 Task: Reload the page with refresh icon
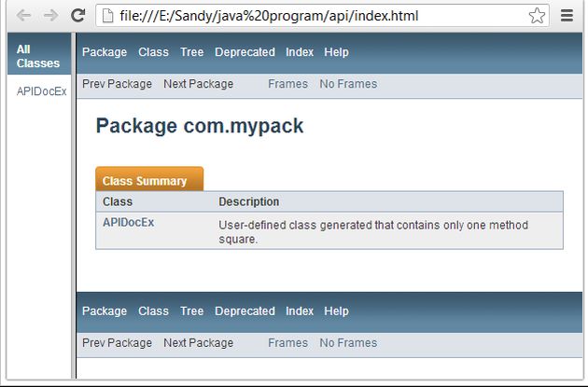click(x=78, y=16)
